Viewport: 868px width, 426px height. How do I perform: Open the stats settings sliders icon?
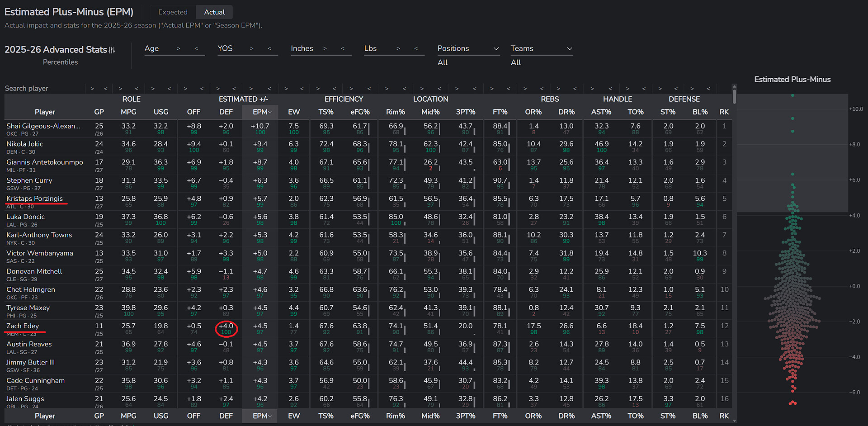112,50
